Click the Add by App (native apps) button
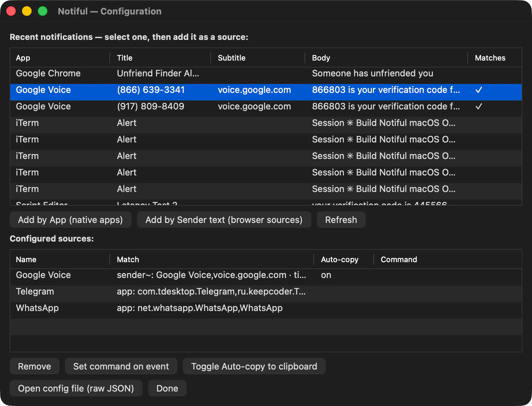This screenshot has width=532, height=406. tap(70, 220)
